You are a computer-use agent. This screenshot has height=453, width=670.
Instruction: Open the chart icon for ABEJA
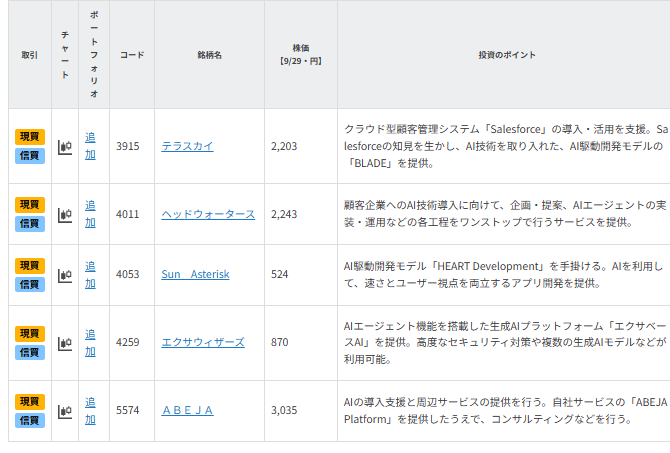(x=65, y=411)
